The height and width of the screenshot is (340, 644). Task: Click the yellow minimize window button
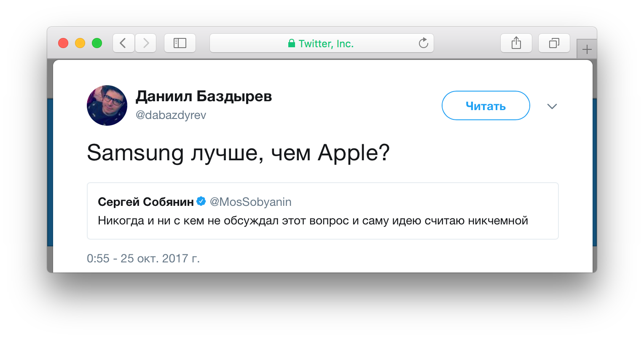pyautogui.click(x=80, y=43)
